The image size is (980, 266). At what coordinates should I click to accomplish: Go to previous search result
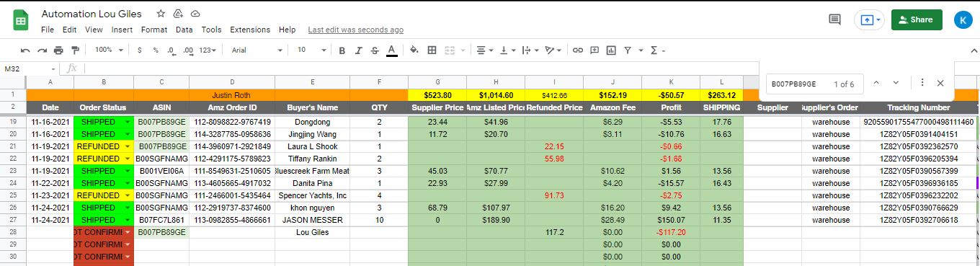coord(876,83)
